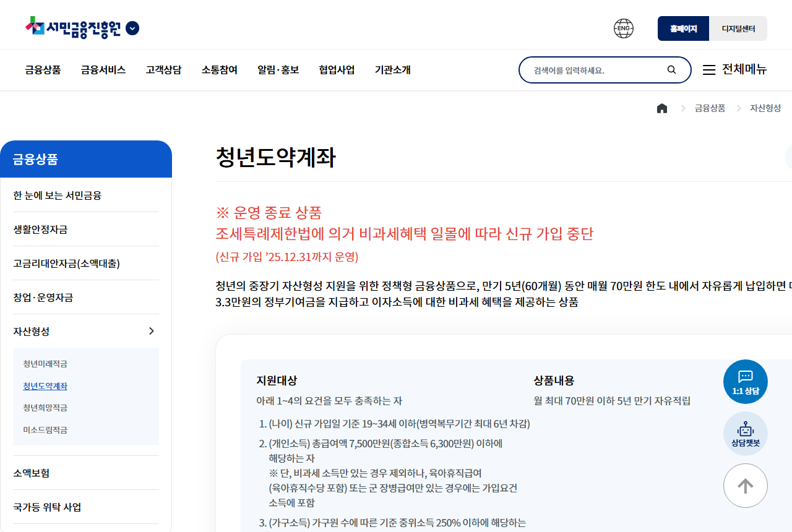Click the 서민금융진흥원 logo
Screen dimensions: 792x532
73,28
